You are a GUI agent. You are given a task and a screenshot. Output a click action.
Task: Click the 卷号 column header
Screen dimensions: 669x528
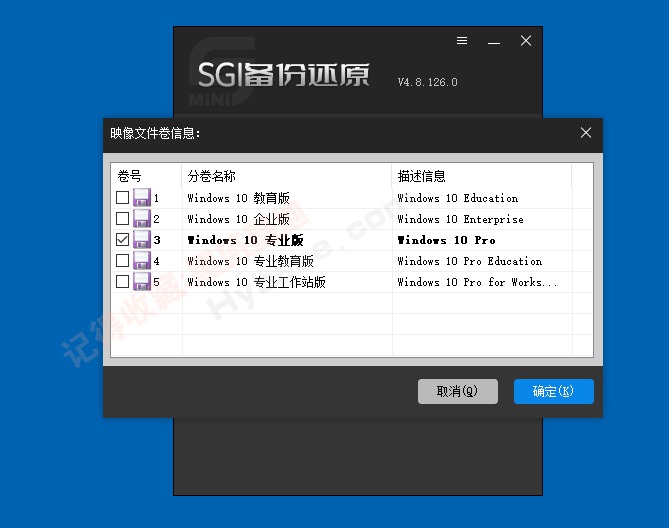[x=146, y=176]
